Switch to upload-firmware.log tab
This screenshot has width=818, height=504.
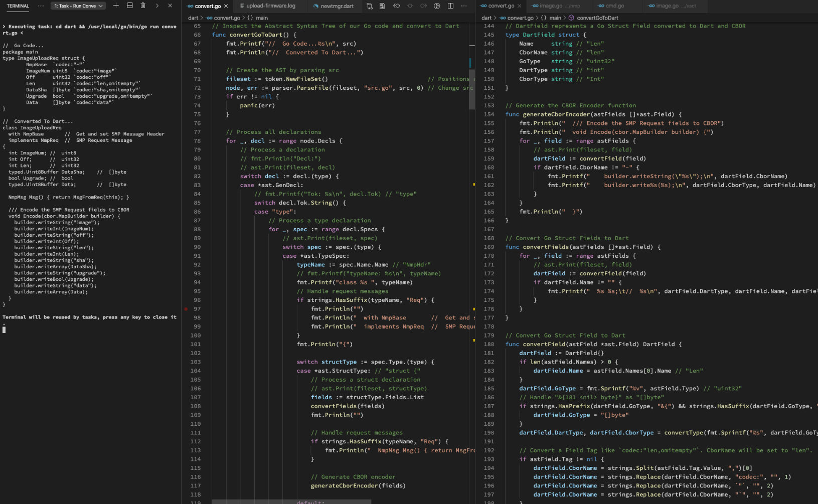pos(270,6)
